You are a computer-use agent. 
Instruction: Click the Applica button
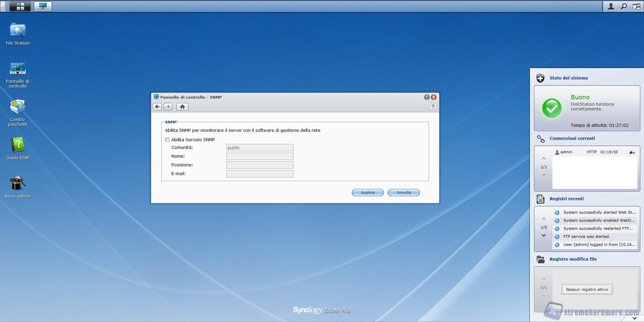[x=367, y=193]
